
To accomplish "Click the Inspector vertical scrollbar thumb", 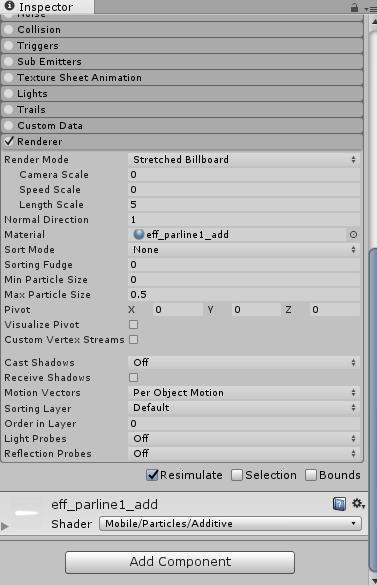I will [373, 409].
